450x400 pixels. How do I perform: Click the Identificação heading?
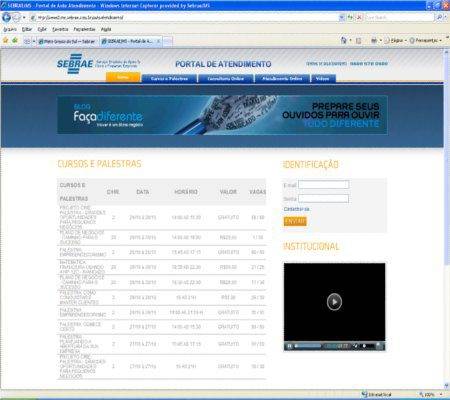(x=311, y=164)
